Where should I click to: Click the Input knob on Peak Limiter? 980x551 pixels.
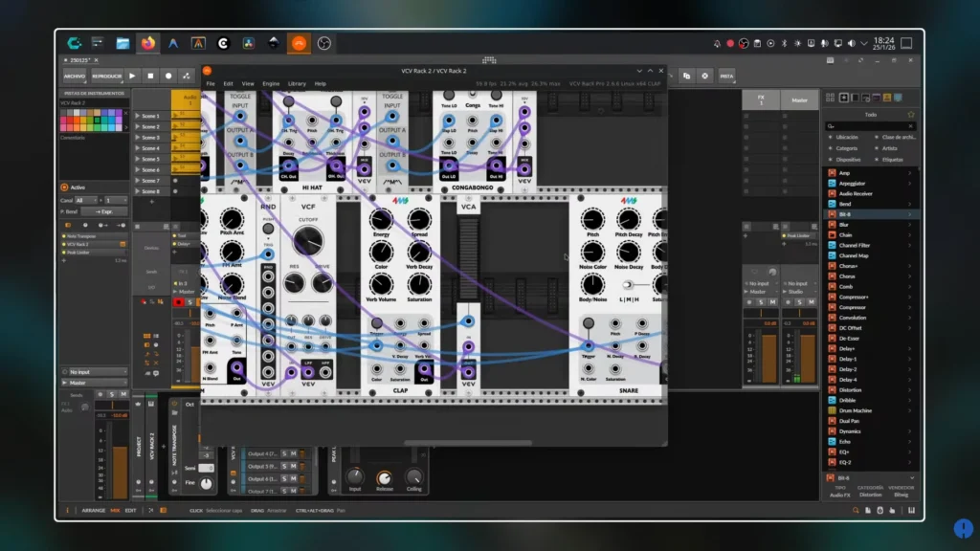[x=355, y=476]
